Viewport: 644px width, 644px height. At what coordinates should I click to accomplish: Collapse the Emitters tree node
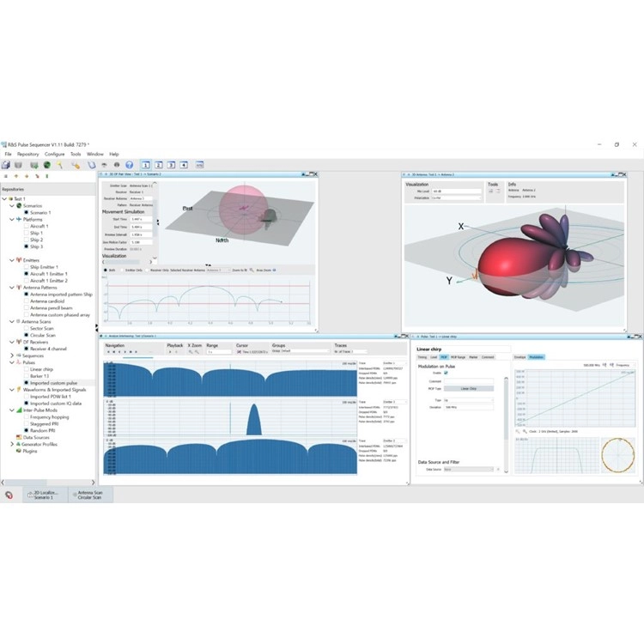(12, 260)
